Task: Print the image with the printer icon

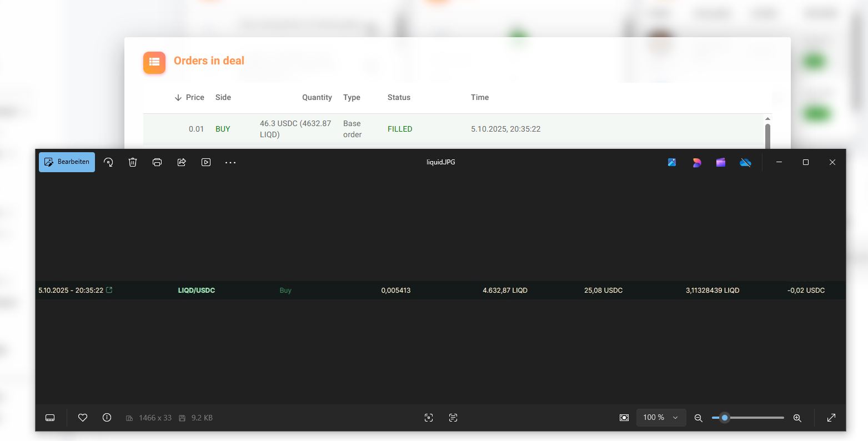Action: [x=157, y=162]
